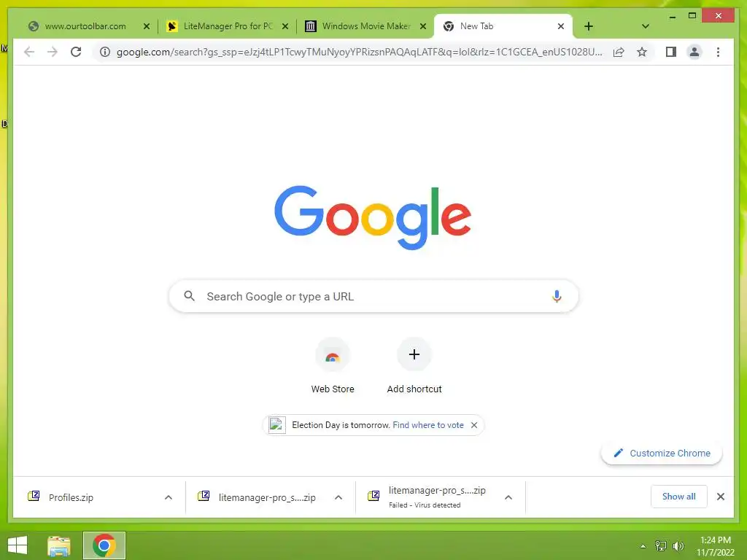Expand options for Profiles.zip download
Screen dimensions: 747x560
click(169, 497)
